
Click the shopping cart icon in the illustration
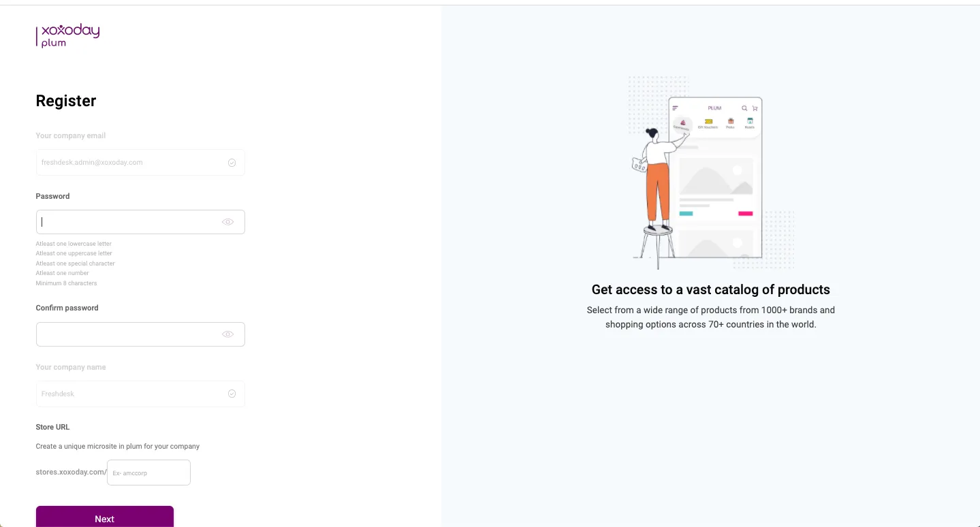[755, 108]
